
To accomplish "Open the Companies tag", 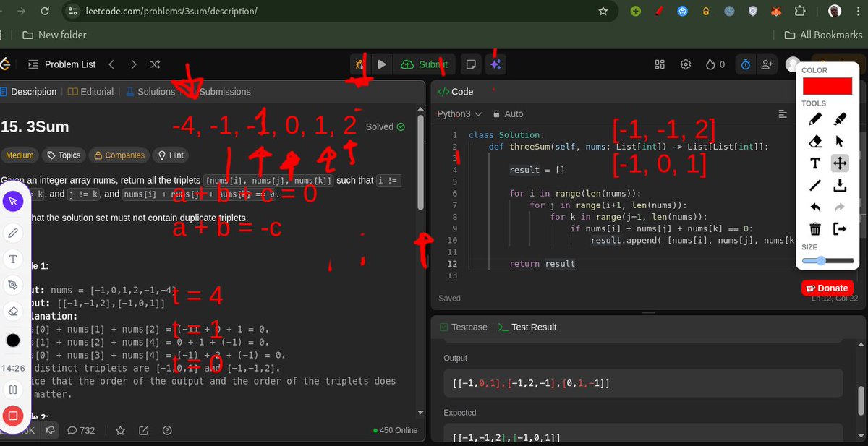I will pyautogui.click(x=118, y=155).
